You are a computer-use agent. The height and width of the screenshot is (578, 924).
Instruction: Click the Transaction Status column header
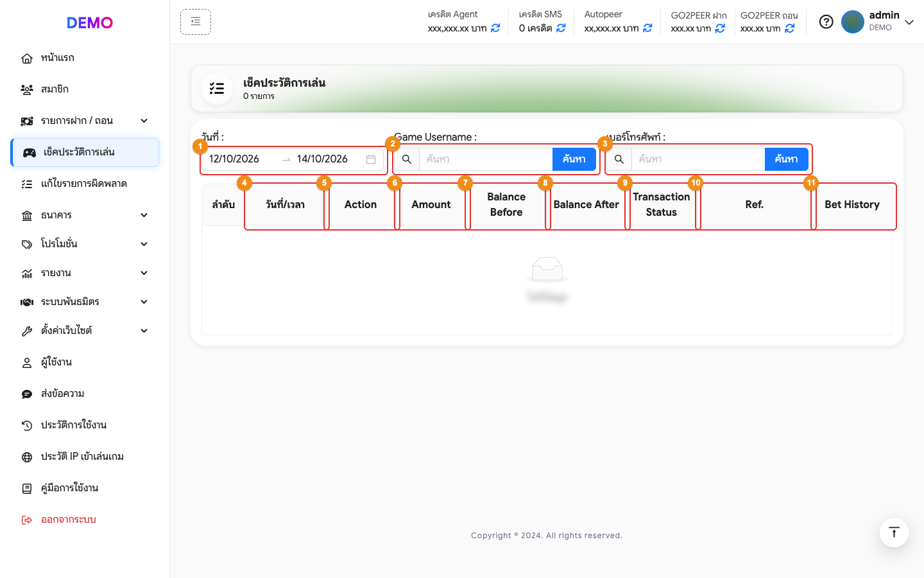coord(662,205)
